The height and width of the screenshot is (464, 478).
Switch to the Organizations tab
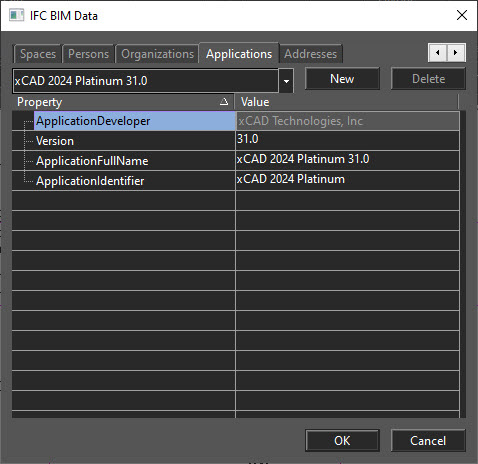157,54
